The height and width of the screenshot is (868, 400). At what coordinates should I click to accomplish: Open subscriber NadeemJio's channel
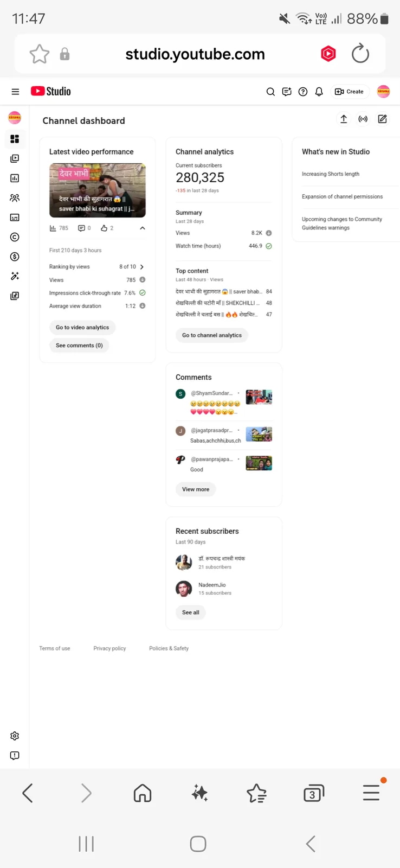tap(212, 585)
